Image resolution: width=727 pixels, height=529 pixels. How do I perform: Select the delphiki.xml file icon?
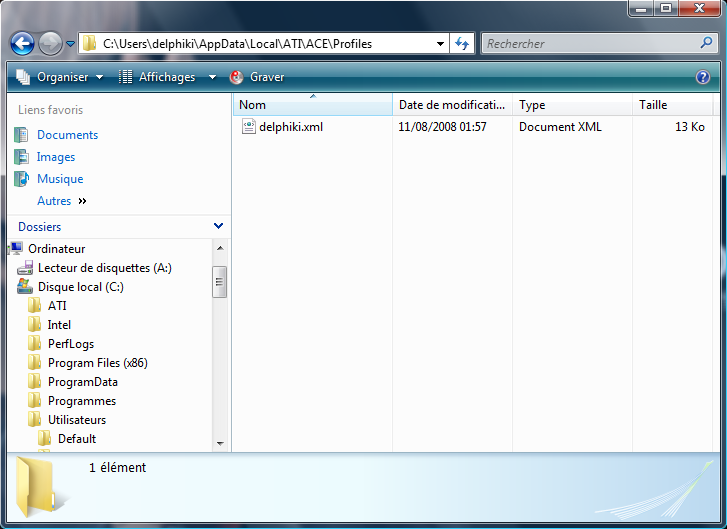click(x=249, y=127)
